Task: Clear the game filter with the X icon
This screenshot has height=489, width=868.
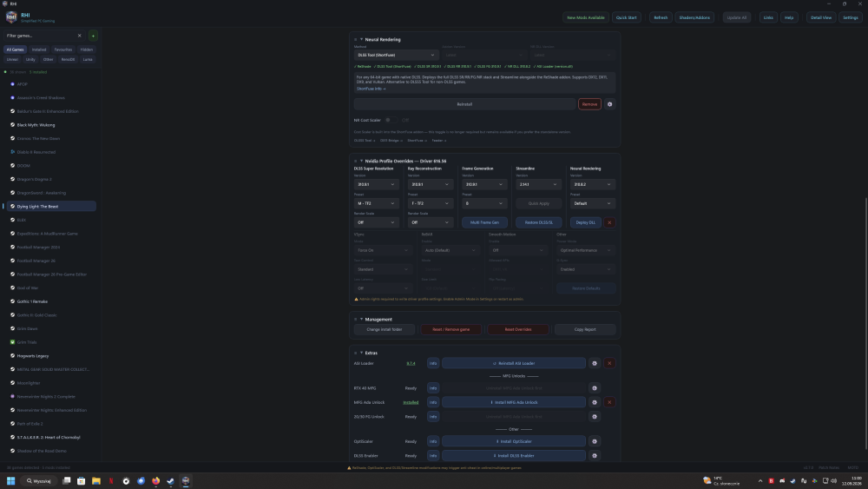Action: [79, 36]
